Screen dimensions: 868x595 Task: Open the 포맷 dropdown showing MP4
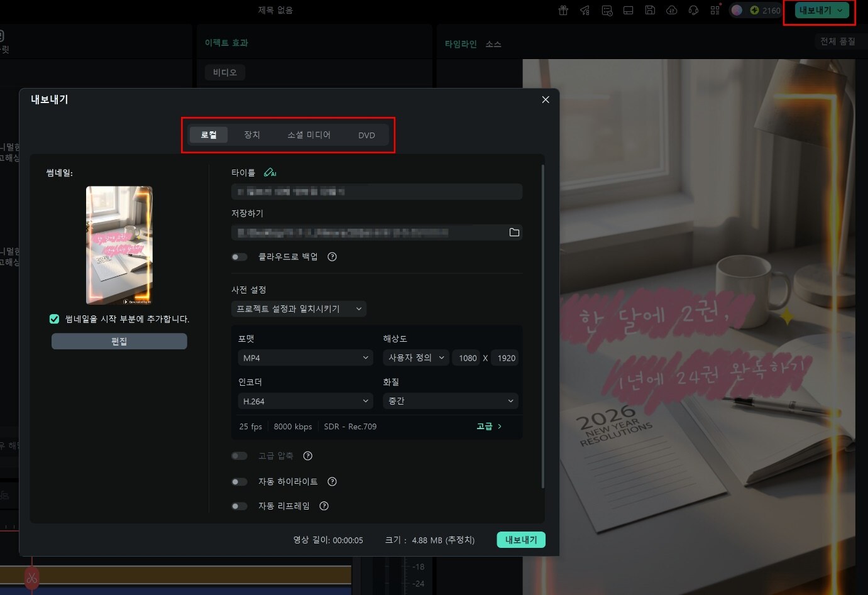pyautogui.click(x=305, y=358)
